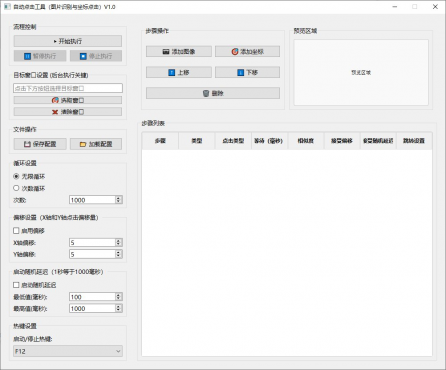Move the step up with 上移
This screenshot has width=446, height=370.
tap(179, 72)
